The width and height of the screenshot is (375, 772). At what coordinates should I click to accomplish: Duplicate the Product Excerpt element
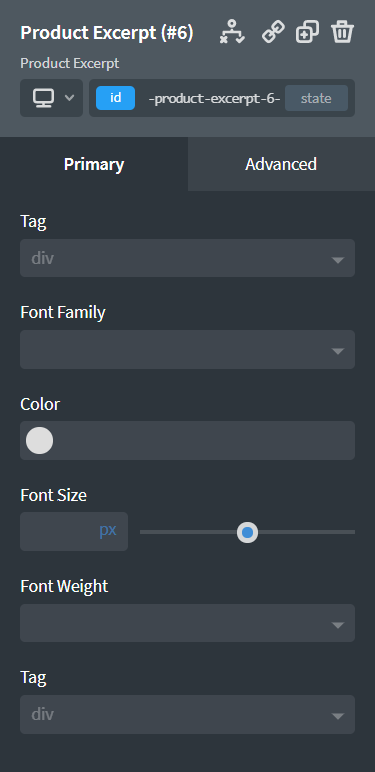[x=307, y=32]
